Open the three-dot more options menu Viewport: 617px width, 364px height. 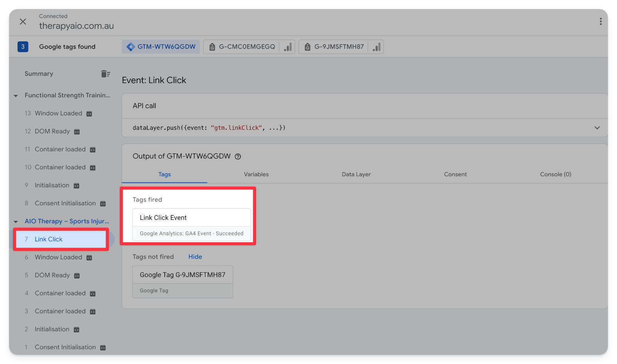pos(600,22)
